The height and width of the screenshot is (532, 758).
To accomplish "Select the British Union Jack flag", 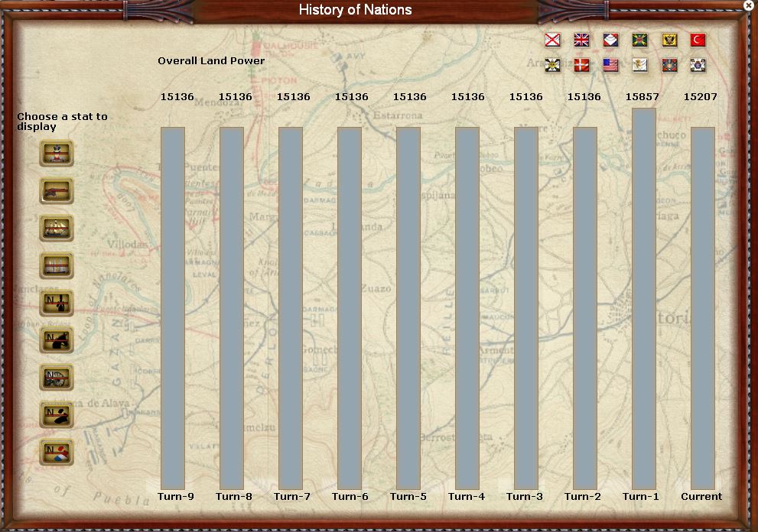I will [581, 40].
